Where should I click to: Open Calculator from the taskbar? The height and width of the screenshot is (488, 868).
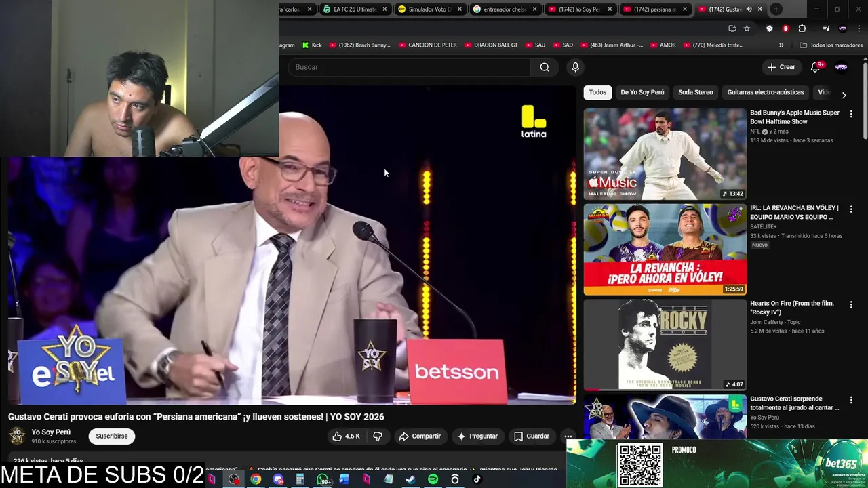(x=300, y=479)
